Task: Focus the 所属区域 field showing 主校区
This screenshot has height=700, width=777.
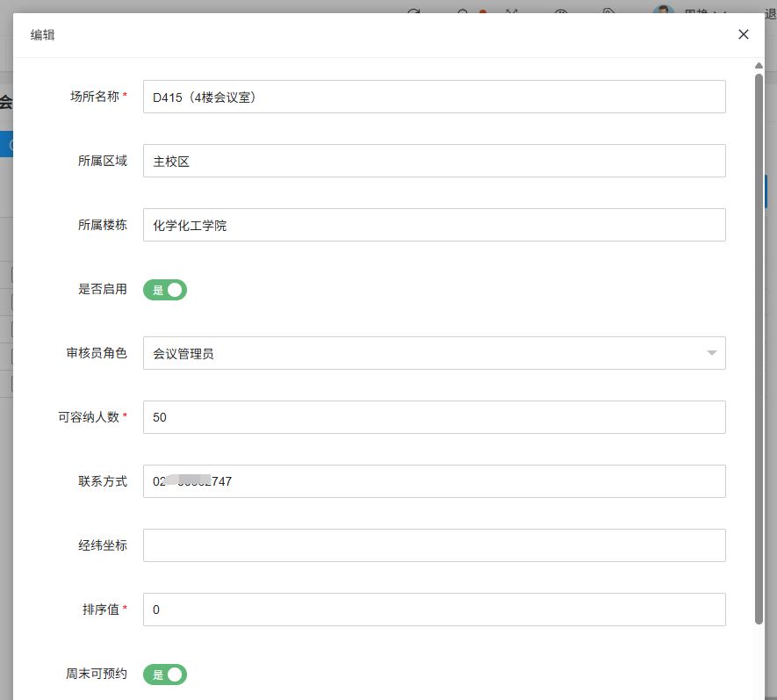Action: click(434, 161)
